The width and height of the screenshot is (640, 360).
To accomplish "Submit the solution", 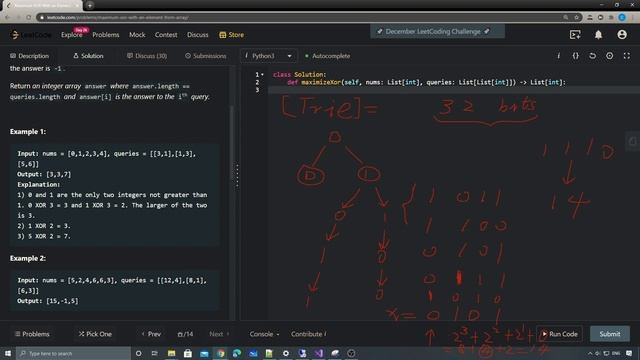I will point(610,334).
